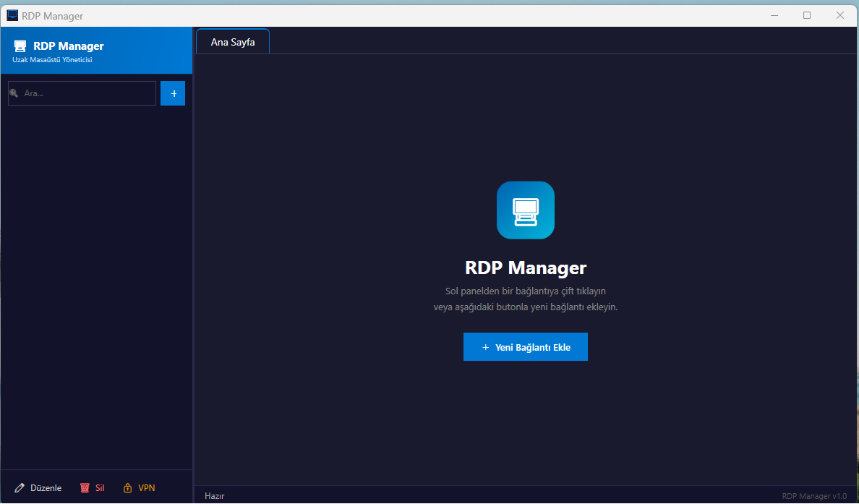
Task: Minimize the RDP Manager window
Action: pos(774,15)
